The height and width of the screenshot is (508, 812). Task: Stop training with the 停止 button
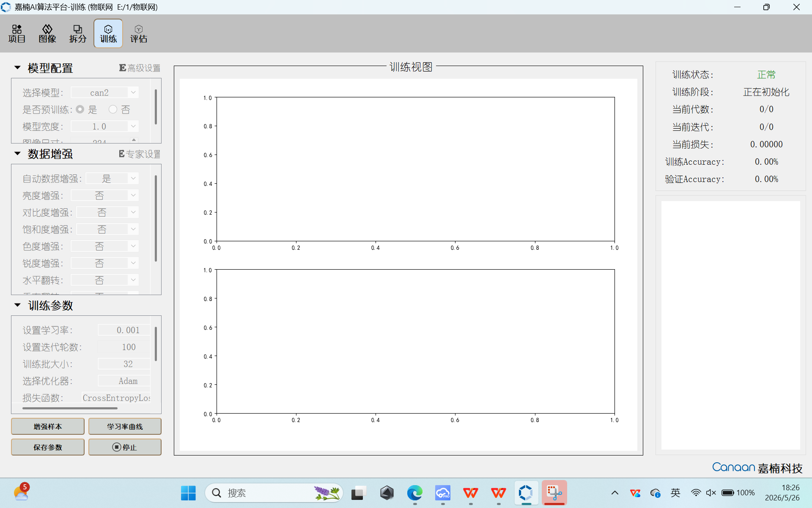(x=125, y=447)
